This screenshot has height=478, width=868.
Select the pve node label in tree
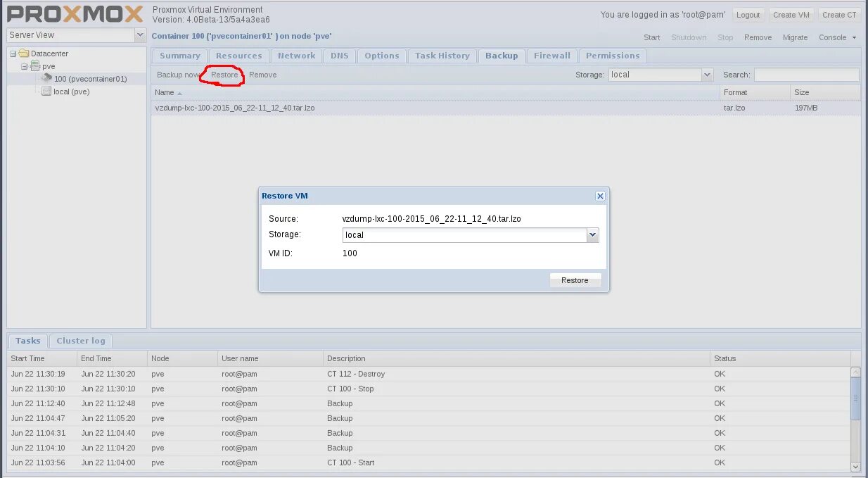49,66
